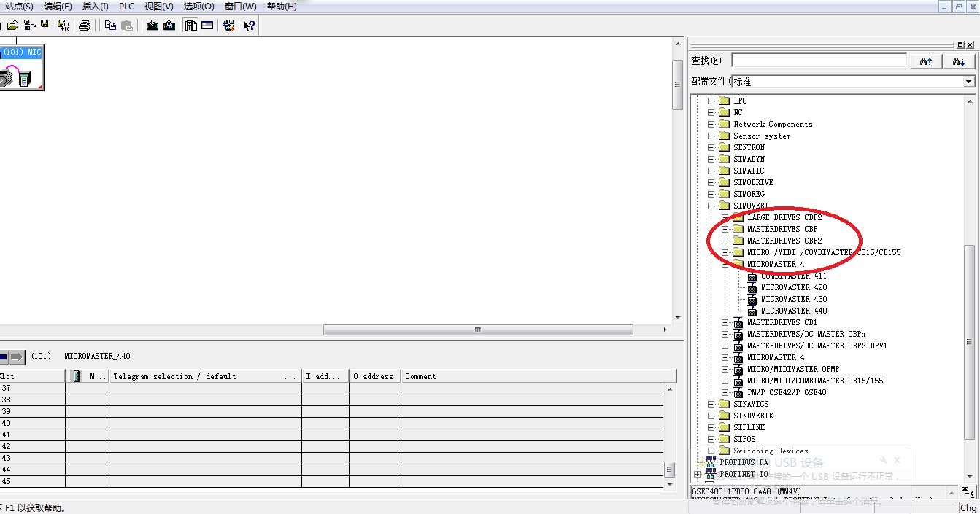Toggle the hardware catalog view icon
Image resolution: width=980 pixels, height=514 pixels.
(191, 25)
